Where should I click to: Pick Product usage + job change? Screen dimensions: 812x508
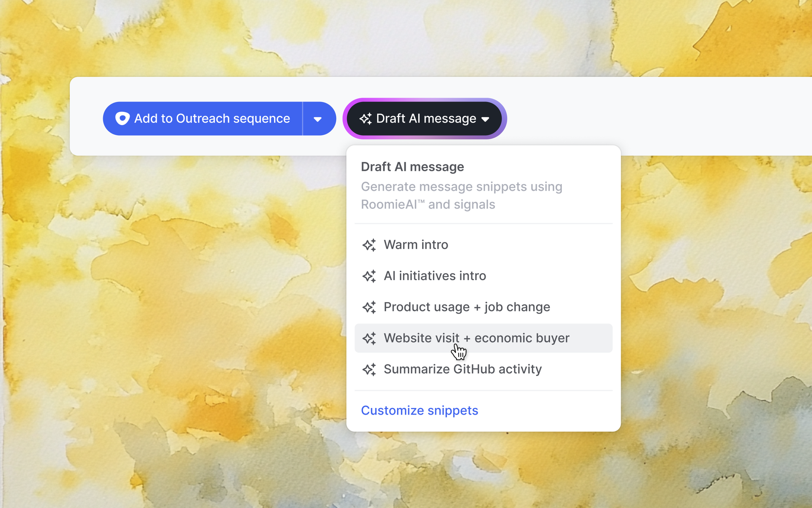(467, 307)
